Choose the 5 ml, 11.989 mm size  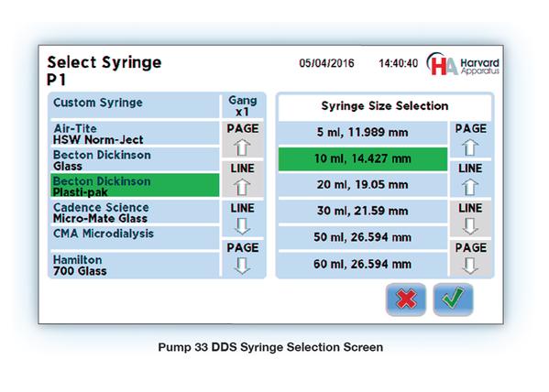[x=363, y=133]
